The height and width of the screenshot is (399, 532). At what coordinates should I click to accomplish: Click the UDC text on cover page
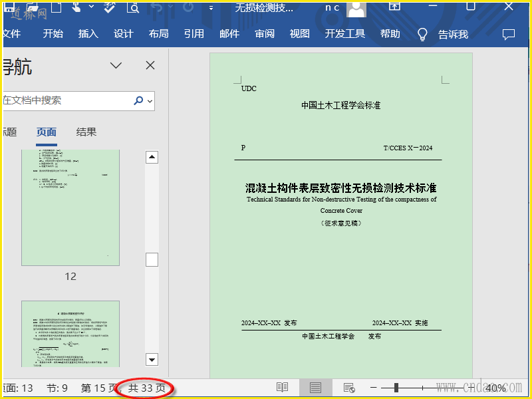pos(249,88)
